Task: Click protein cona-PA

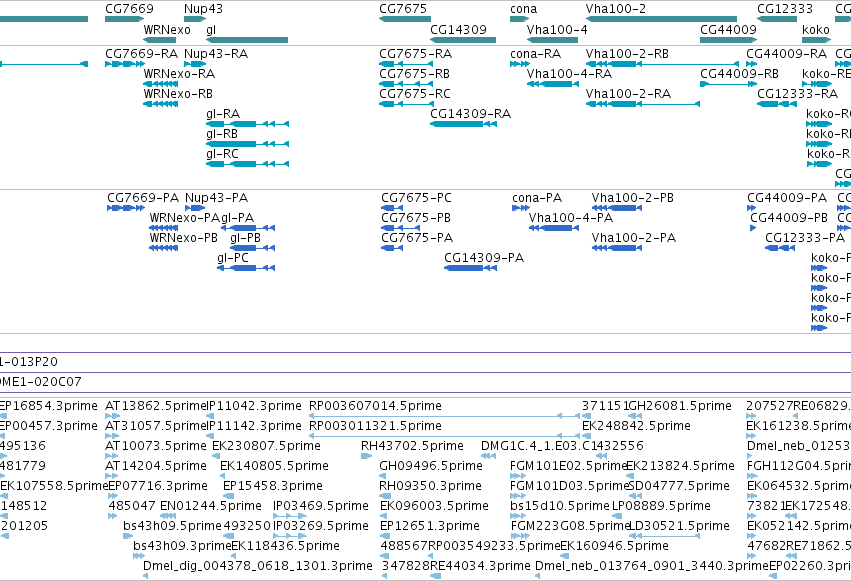Action: click(537, 198)
